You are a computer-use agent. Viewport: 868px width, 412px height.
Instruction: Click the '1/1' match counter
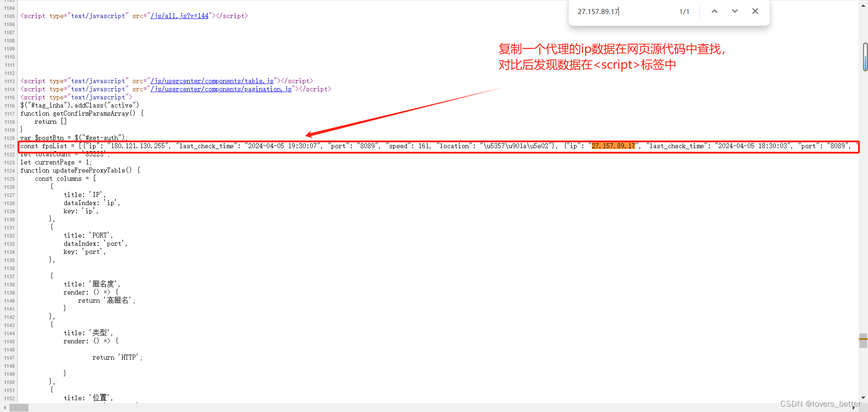click(x=684, y=11)
